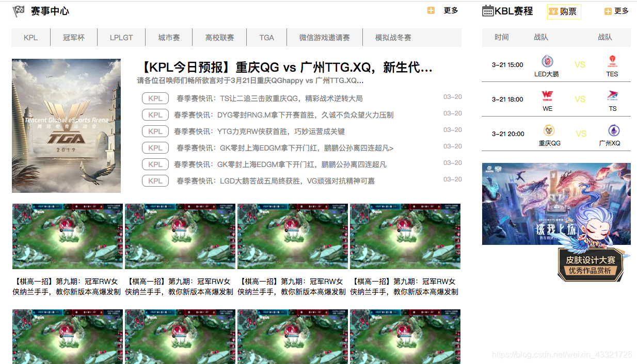Open the KPL今日预报 headline article

click(285, 68)
